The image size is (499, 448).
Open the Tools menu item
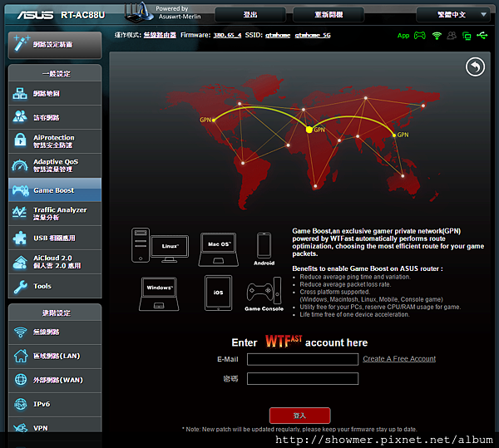(x=55, y=286)
